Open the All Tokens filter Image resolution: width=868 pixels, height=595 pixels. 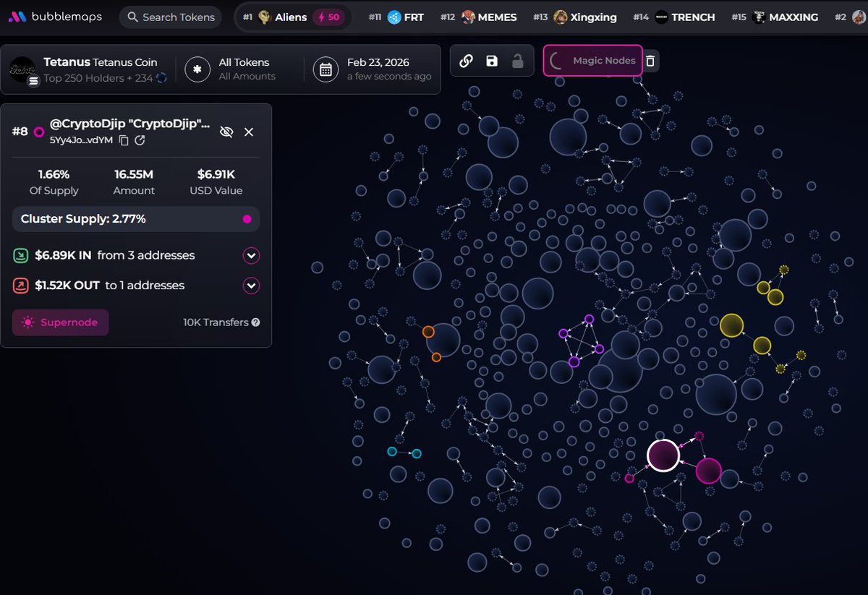tap(247, 69)
